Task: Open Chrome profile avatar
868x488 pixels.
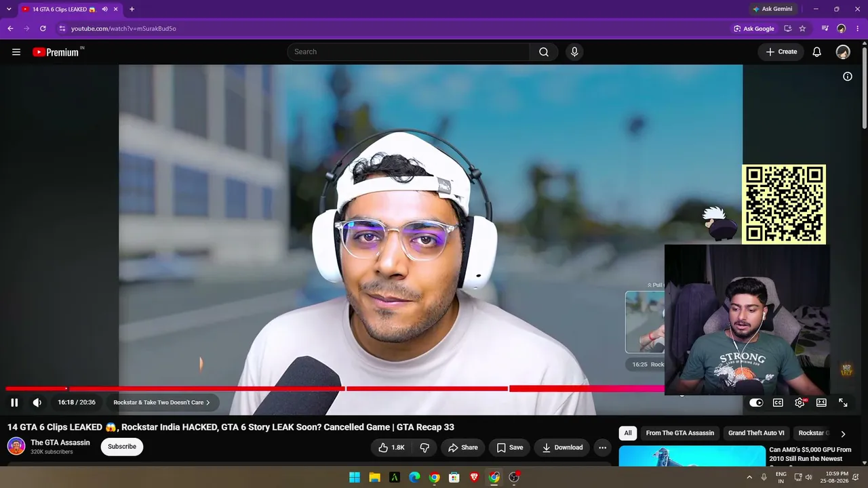Action: click(x=842, y=28)
